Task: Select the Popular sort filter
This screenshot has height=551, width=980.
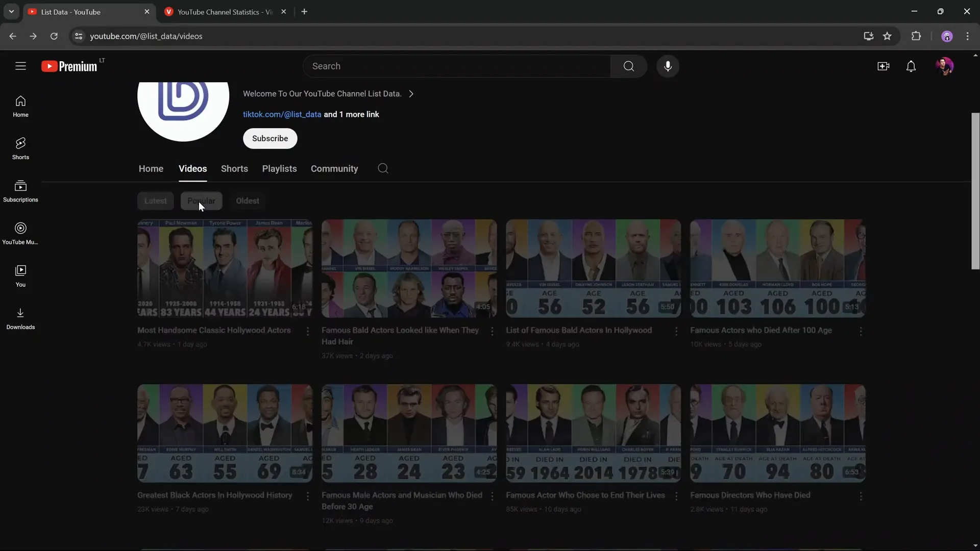Action: 201,201
